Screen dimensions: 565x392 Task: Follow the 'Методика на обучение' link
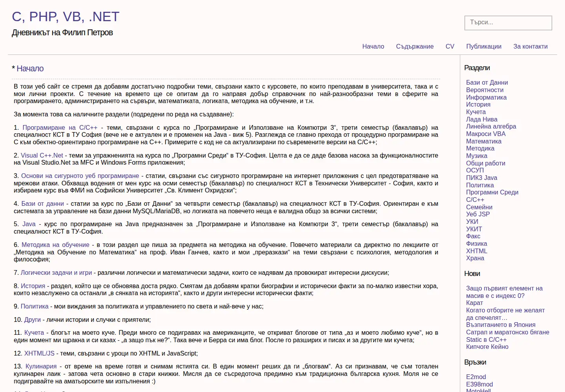point(55,245)
